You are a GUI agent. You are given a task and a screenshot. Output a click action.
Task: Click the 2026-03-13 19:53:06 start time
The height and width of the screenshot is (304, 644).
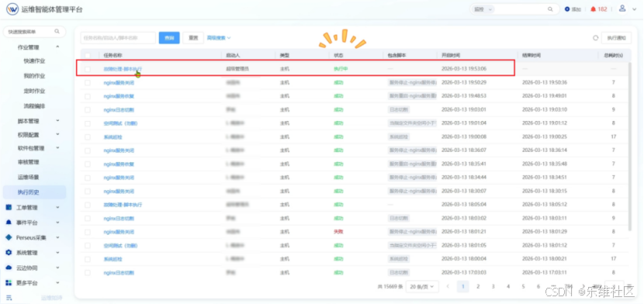pos(464,69)
